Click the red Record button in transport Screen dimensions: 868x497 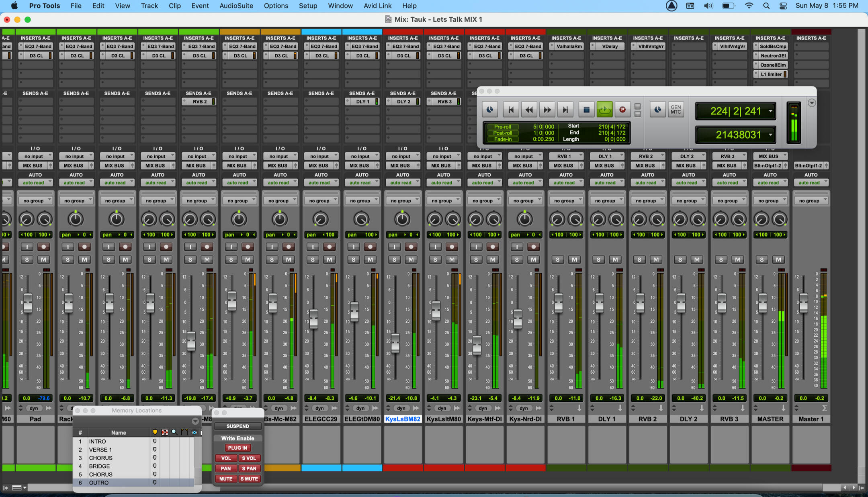(622, 110)
